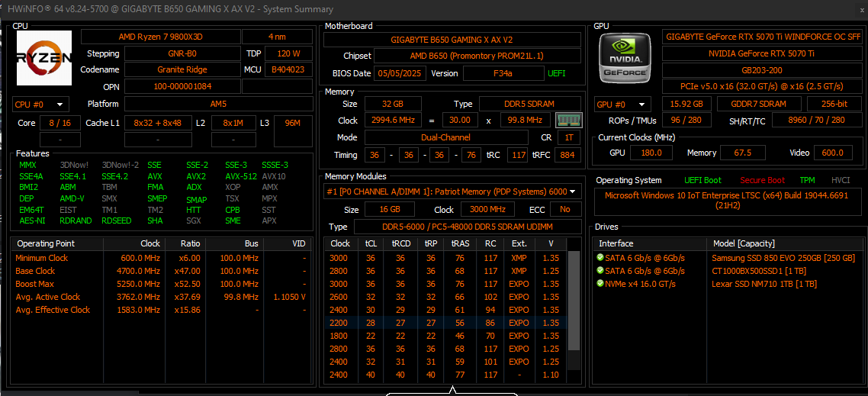Viewport: 868px width, 396px height.
Task: Select the Boost Max row
Action: click(x=160, y=284)
